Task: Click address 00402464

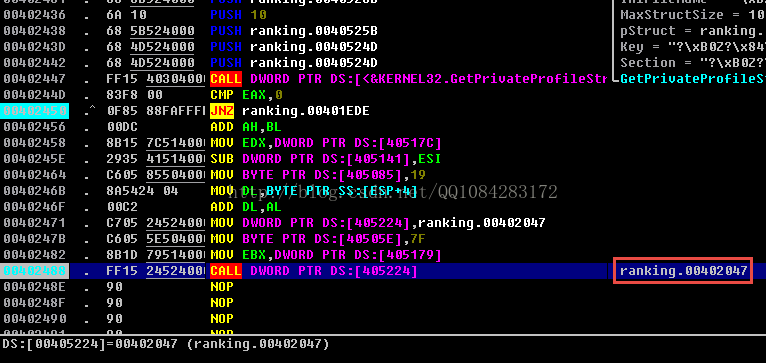Action: click(34, 175)
